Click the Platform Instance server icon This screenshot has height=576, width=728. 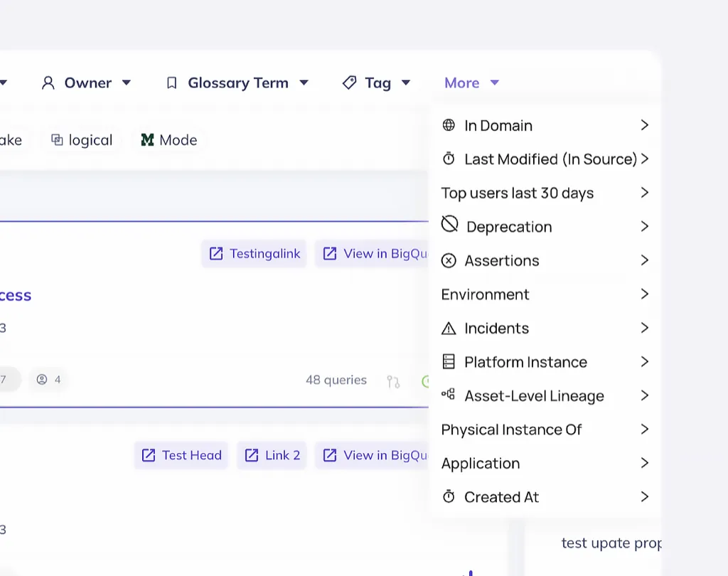coord(449,362)
